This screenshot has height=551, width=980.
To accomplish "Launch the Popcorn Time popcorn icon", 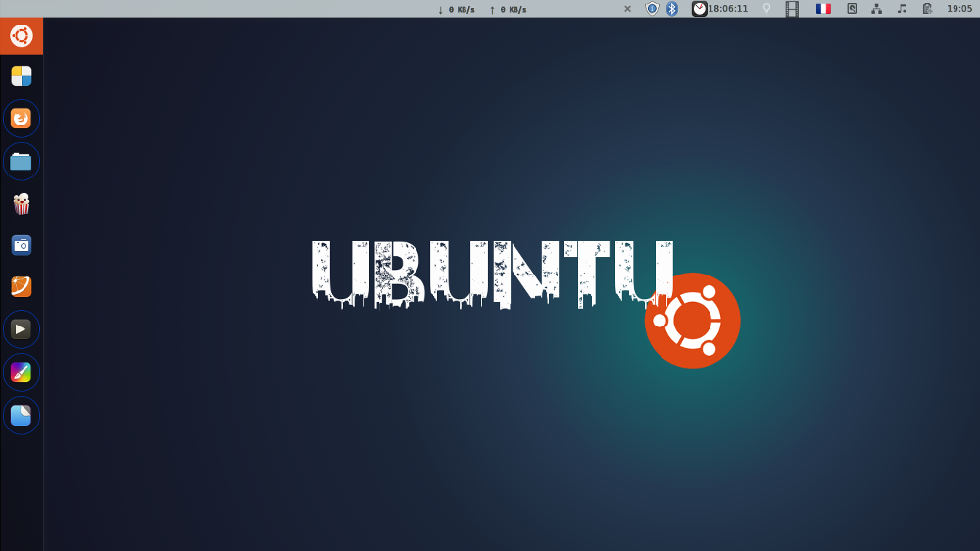I will point(22,204).
